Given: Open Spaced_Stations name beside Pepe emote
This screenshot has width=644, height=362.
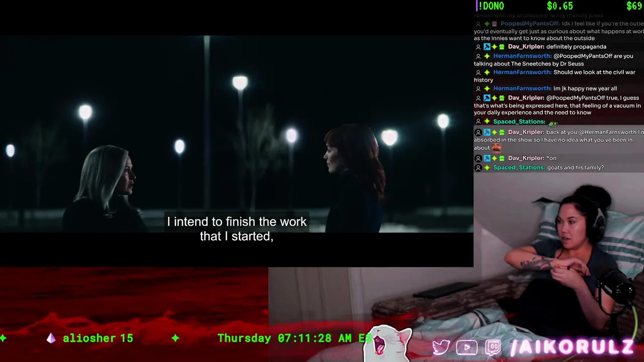Looking at the screenshot, I should click(x=519, y=122).
